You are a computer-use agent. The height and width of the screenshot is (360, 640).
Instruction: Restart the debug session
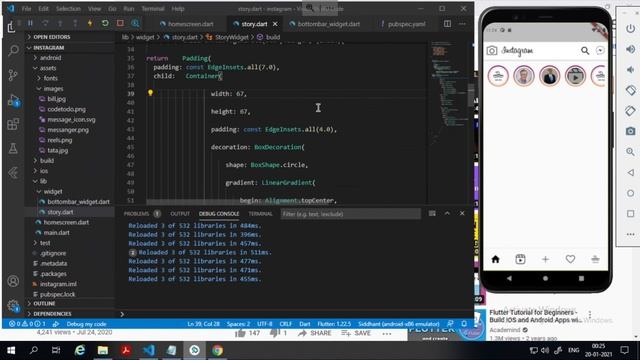(x=105, y=23)
